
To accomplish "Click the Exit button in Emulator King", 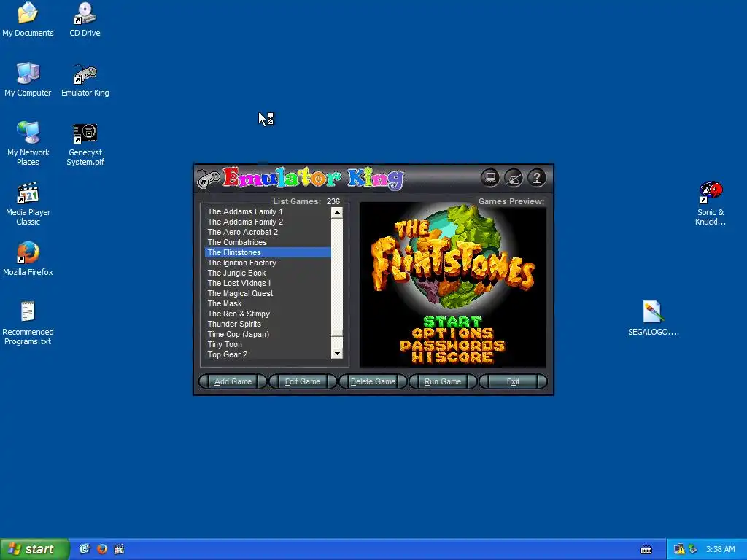I will (x=513, y=381).
